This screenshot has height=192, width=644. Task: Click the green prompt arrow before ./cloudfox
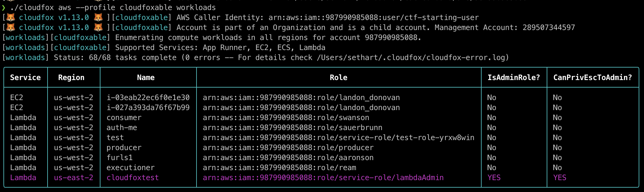coord(3,8)
